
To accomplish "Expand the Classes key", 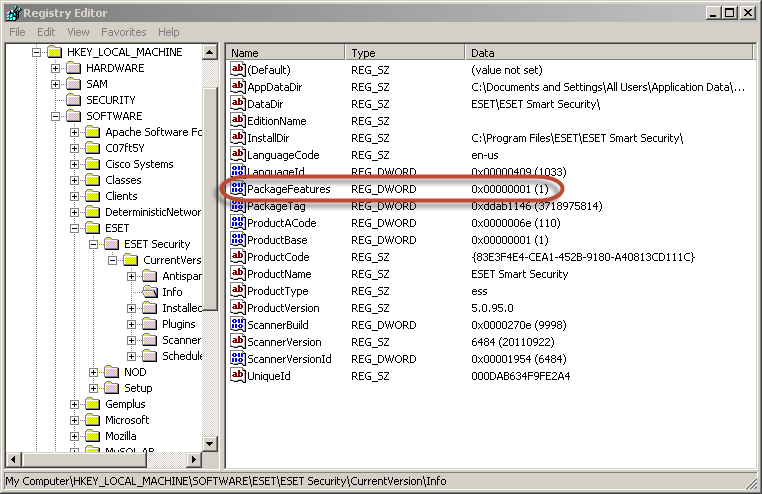I will click(x=74, y=180).
